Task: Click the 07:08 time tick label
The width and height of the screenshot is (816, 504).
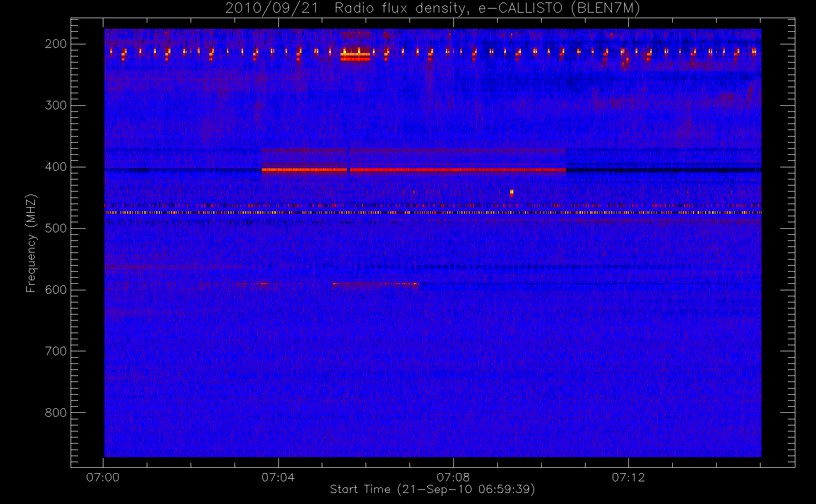Action: click(x=453, y=477)
